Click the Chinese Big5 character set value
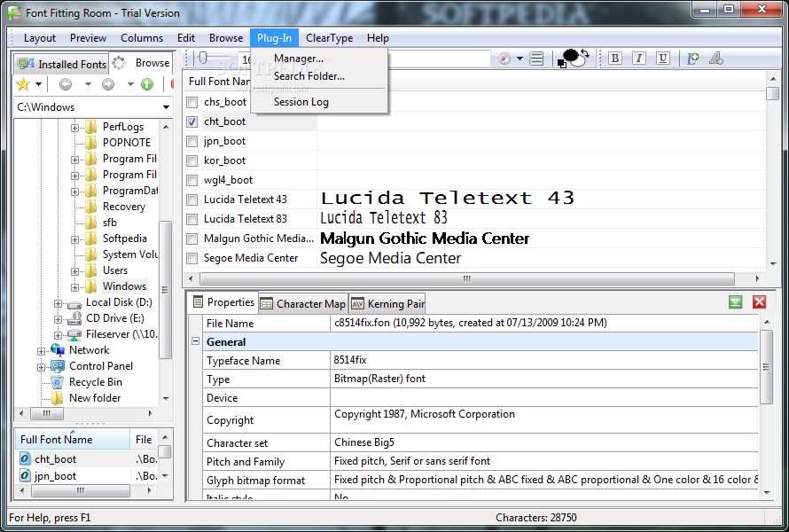Viewport: 789px width, 532px height. pos(363,442)
